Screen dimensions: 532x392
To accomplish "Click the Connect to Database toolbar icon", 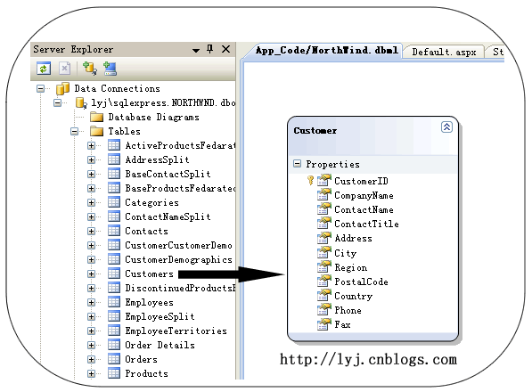I will pos(90,69).
